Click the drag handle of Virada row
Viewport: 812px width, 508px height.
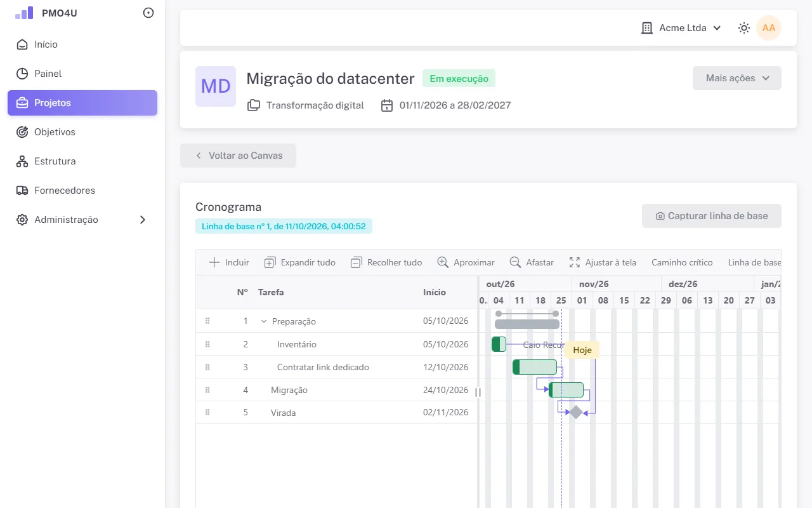[x=207, y=413]
